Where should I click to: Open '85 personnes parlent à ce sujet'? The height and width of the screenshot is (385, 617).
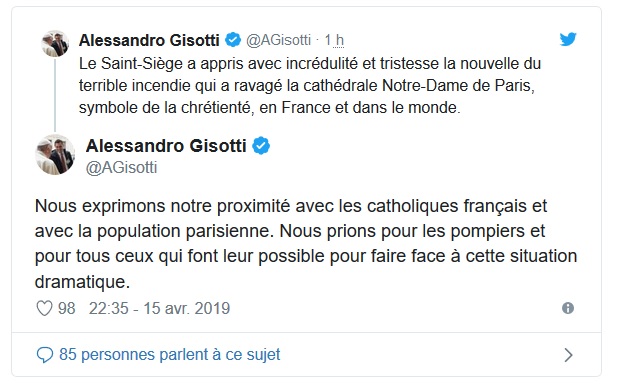tap(170, 354)
